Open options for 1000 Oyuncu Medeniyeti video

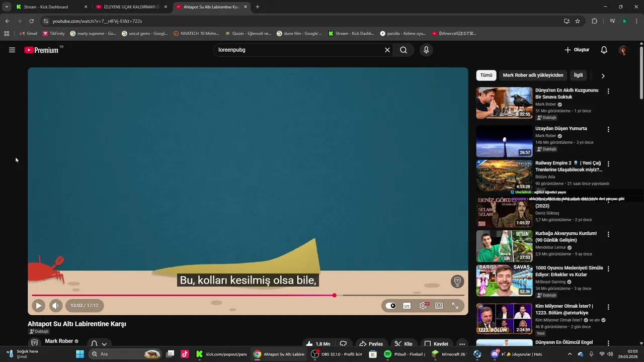pos(608,269)
